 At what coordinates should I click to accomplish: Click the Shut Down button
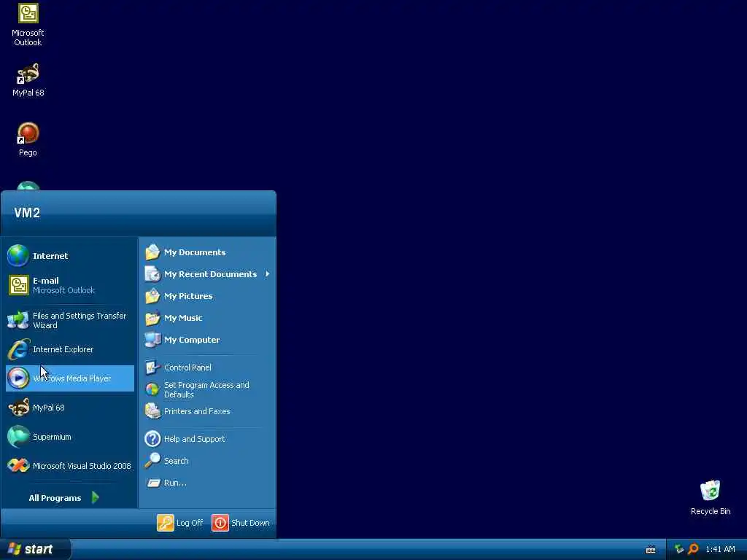(241, 523)
